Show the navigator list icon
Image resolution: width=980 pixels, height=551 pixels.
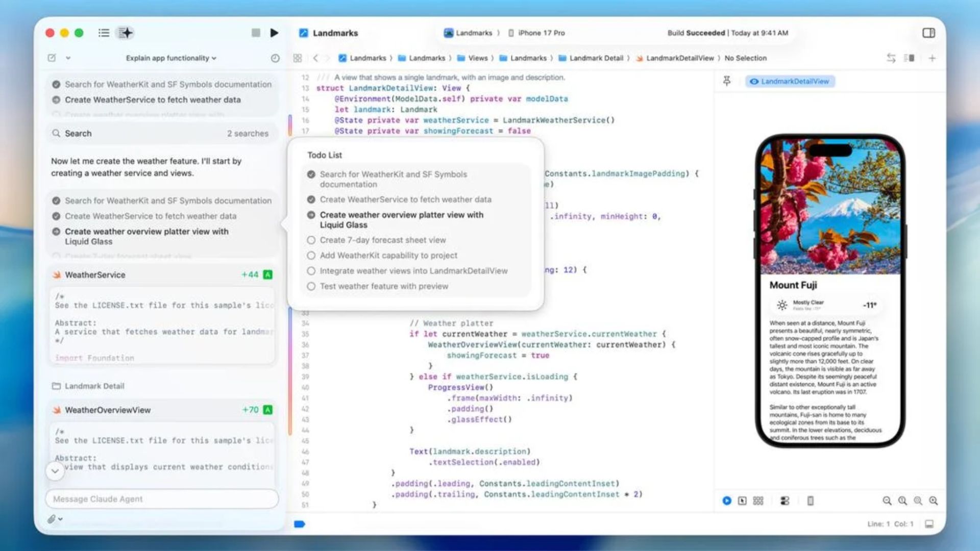tap(104, 33)
